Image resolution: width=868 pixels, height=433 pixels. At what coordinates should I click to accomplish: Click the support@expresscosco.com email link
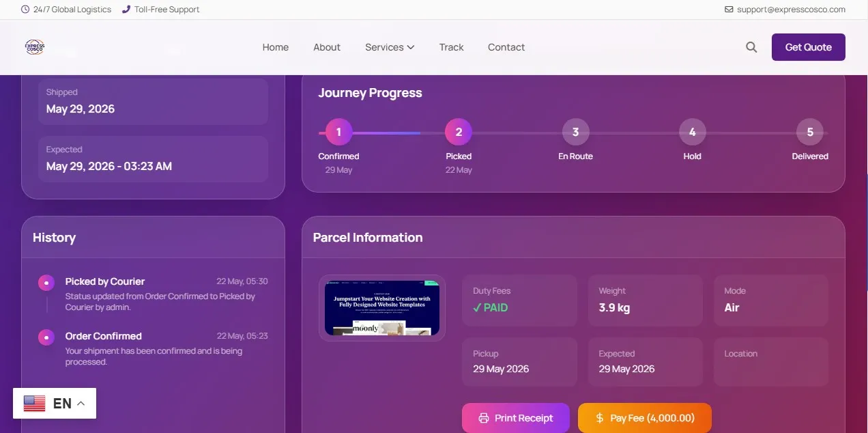pos(791,10)
